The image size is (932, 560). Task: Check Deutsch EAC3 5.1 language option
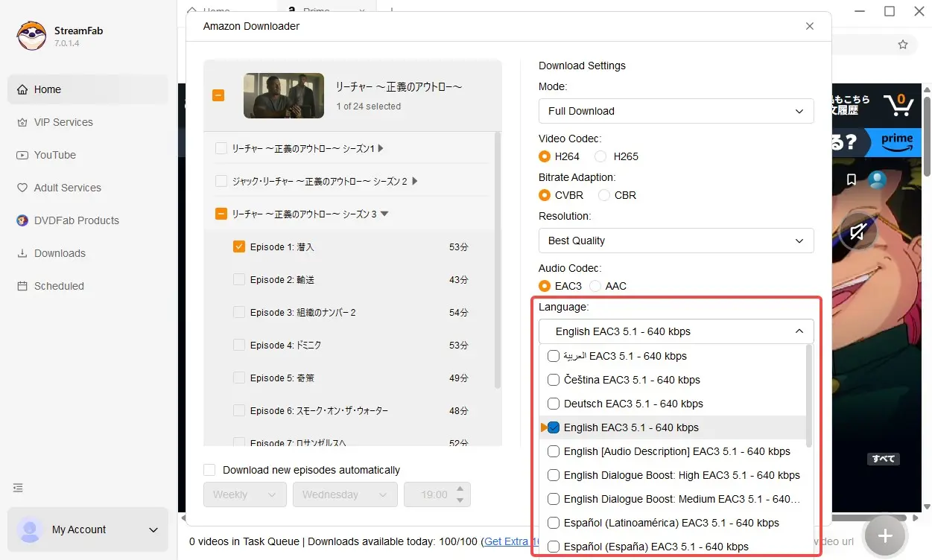(x=554, y=404)
